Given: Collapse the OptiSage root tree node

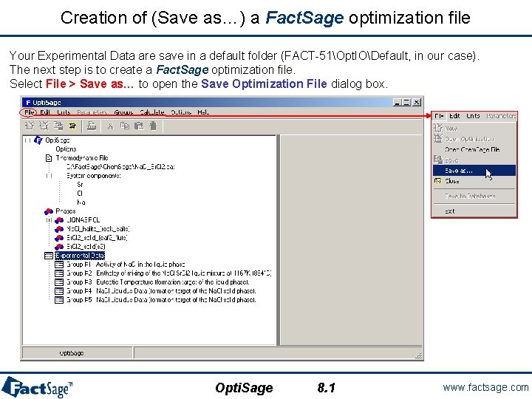Looking at the screenshot, I should pos(28,140).
